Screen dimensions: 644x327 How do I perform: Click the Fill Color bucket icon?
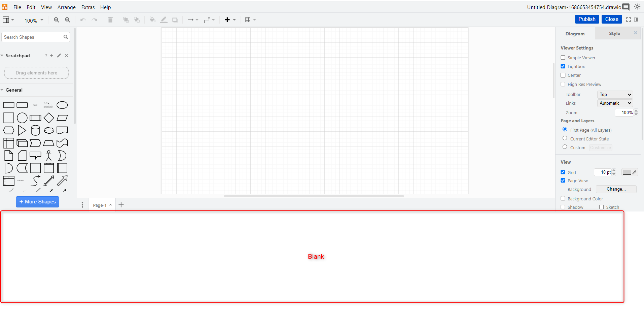tap(152, 20)
